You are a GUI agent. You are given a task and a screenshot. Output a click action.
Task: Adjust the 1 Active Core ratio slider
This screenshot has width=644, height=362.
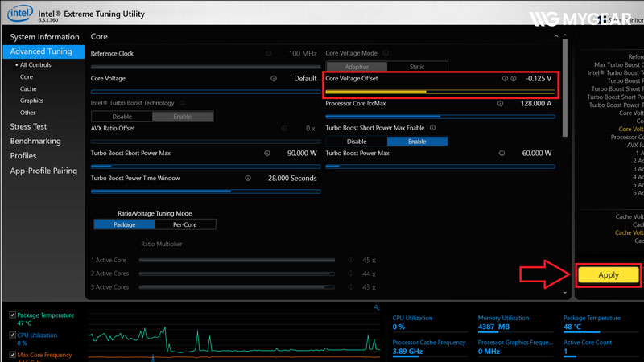pyautogui.click(x=237, y=260)
